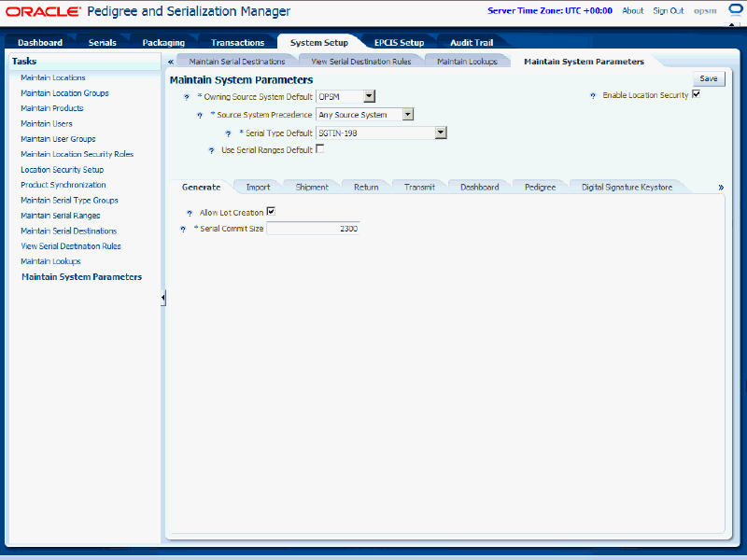Show more parameter tabs with right double-chevron

(x=721, y=188)
